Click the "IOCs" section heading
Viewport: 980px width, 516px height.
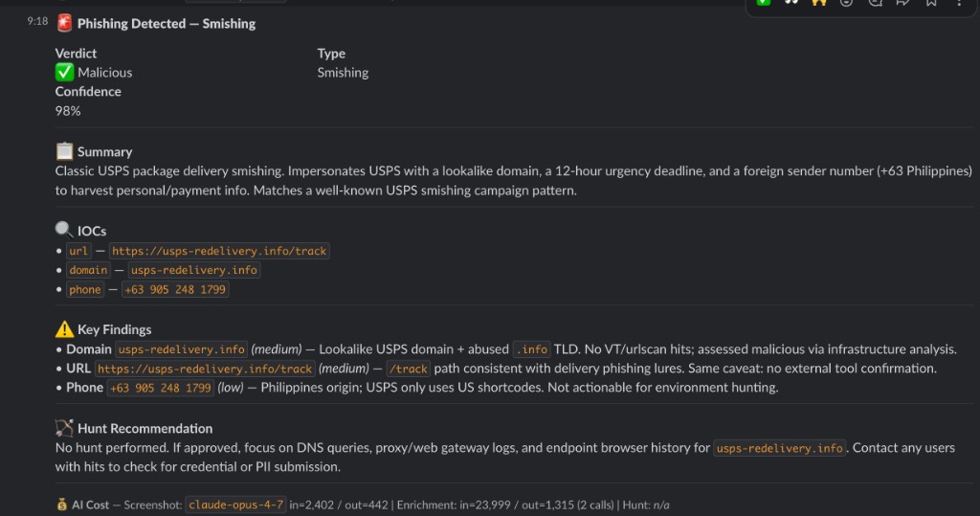[92, 232]
